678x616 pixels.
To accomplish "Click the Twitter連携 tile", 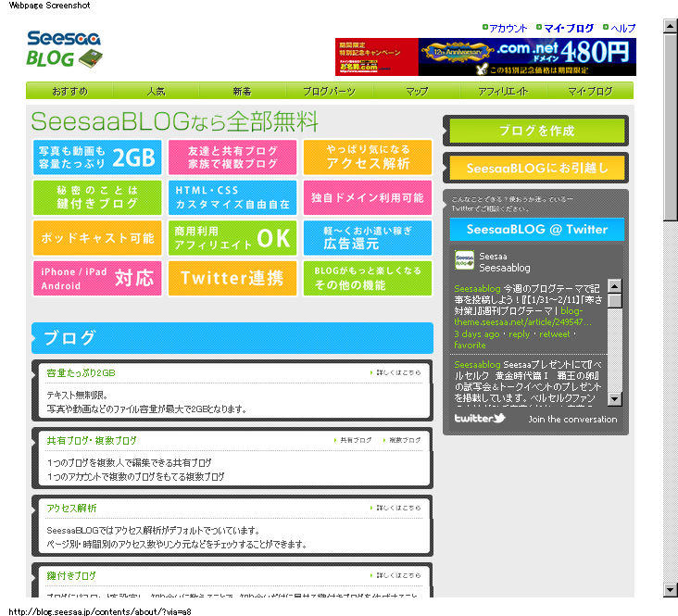I will click(232, 278).
